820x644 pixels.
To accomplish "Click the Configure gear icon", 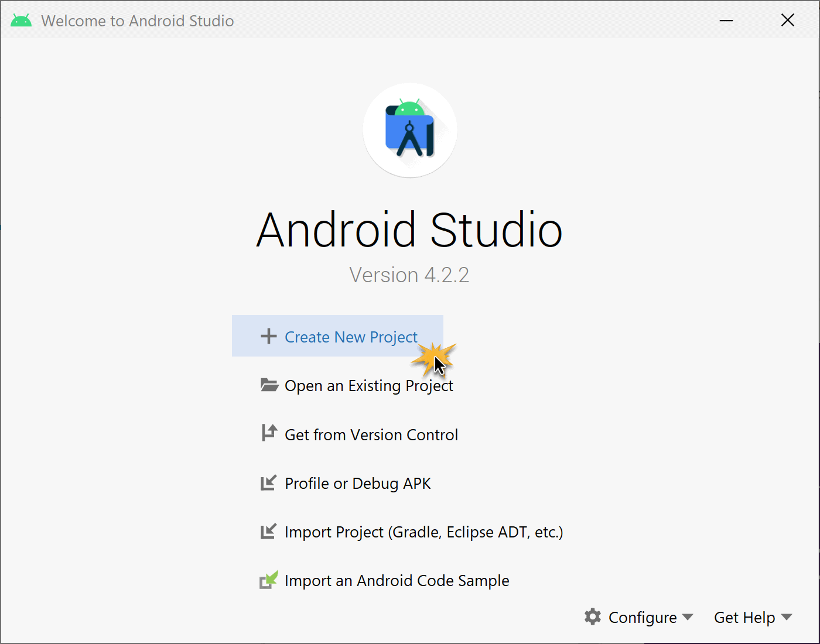I will click(x=593, y=616).
